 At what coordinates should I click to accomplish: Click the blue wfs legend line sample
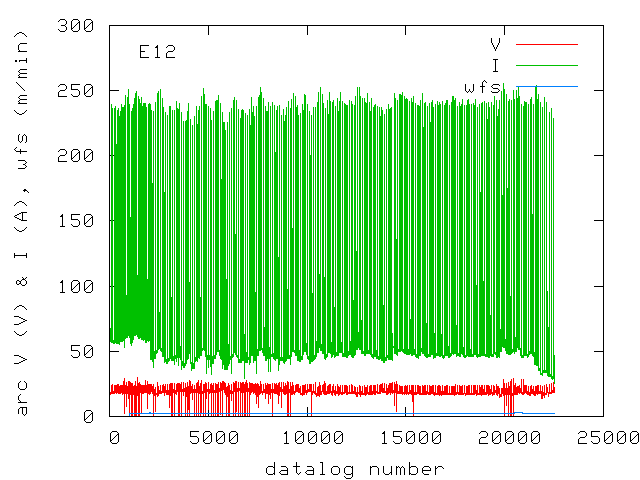[546, 87]
